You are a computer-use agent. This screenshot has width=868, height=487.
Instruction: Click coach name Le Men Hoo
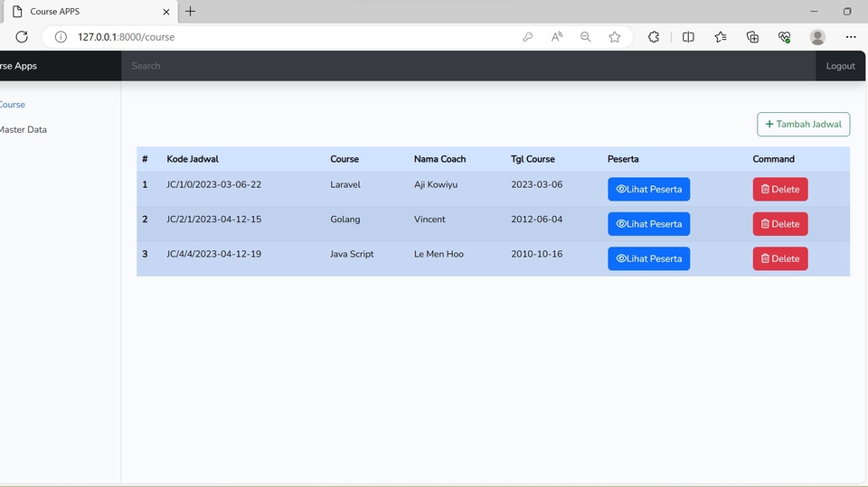pos(439,254)
